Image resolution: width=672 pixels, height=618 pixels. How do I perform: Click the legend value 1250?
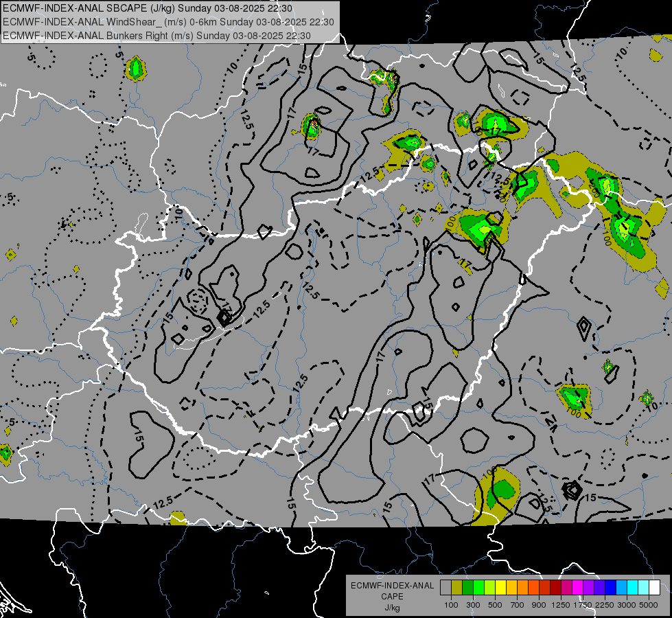tap(561, 605)
